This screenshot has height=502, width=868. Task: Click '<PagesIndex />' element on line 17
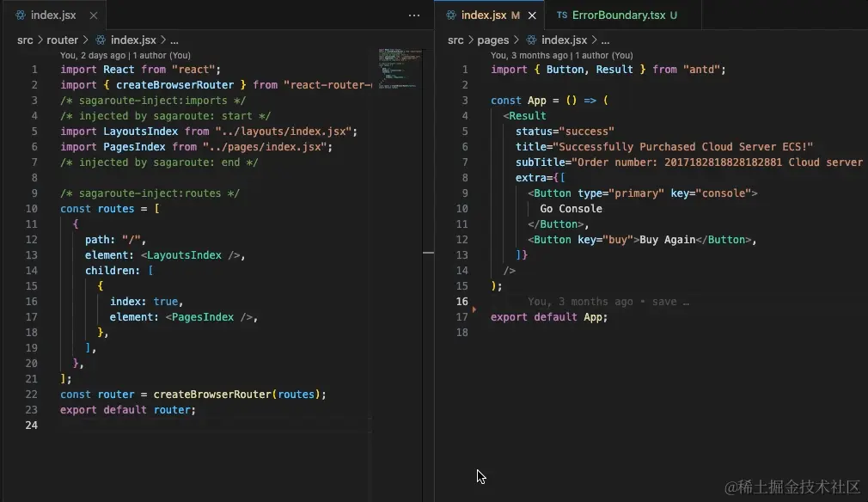pyautogui.click(x=209, y=317)
